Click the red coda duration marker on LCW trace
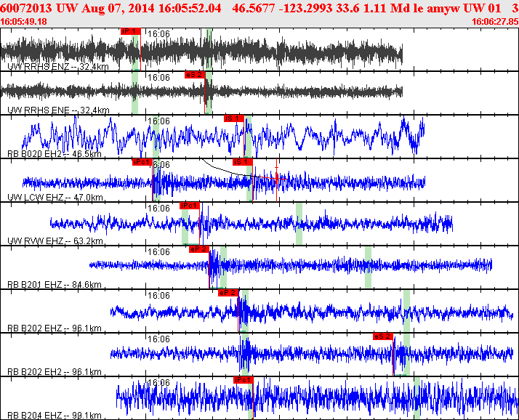The height and width of the screenshot is (420, 519). (277, 178)
